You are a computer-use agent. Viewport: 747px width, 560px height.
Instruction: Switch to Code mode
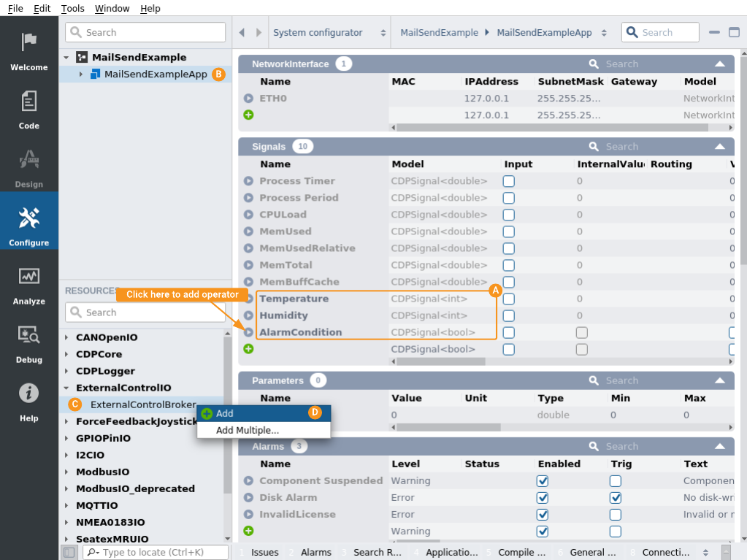pyautogui.click(x=29, y=110)
